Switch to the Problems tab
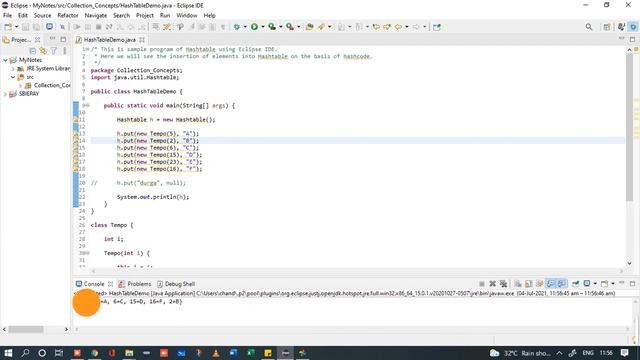The width and height of the screenshot is (640, 360). [135, 284]
